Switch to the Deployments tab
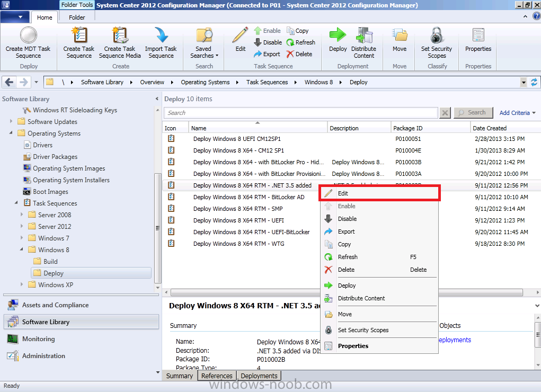Viewport: 541px width, 392px height. pos(259,376)
